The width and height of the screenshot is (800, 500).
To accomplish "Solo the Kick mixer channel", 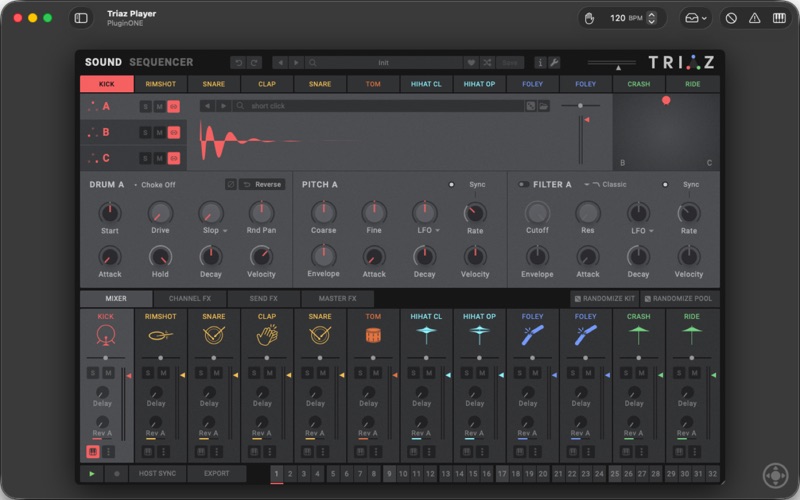I will click(93, 373).
